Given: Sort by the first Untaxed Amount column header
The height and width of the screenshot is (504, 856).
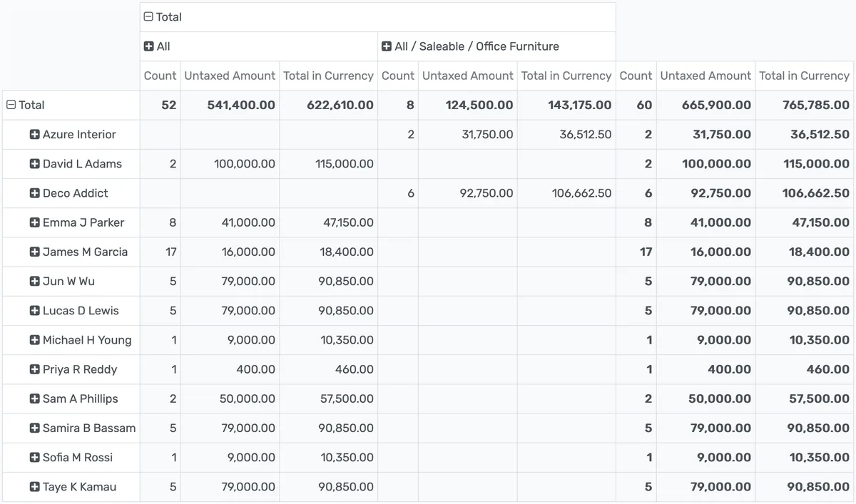Looking at the screenshot, I should pyautogui.click(x=230, y=75).
